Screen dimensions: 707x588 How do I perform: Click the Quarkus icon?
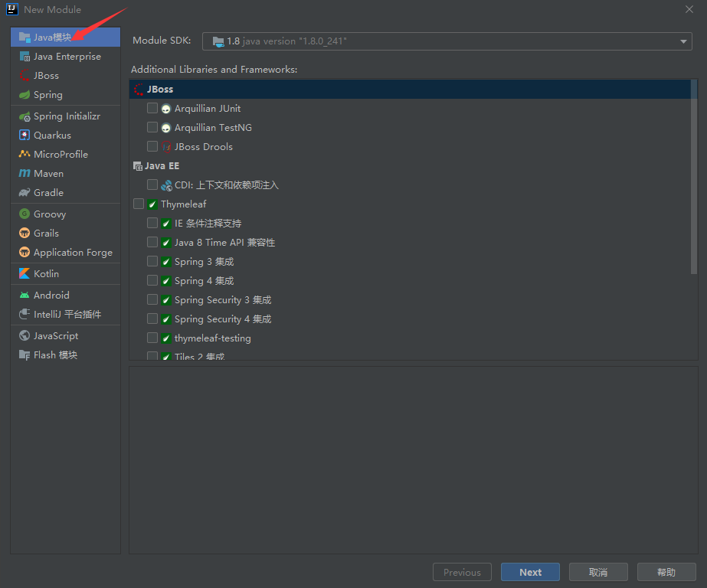pos(25,136)
